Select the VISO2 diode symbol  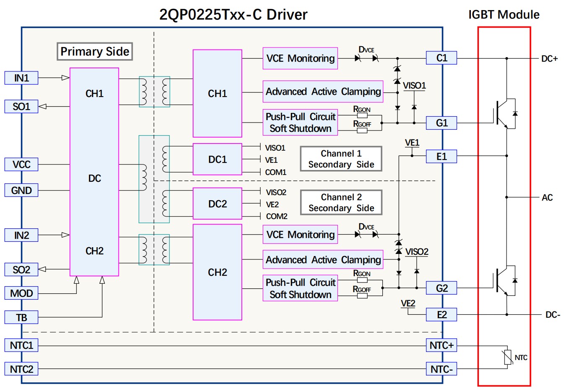tap(417, 272)
